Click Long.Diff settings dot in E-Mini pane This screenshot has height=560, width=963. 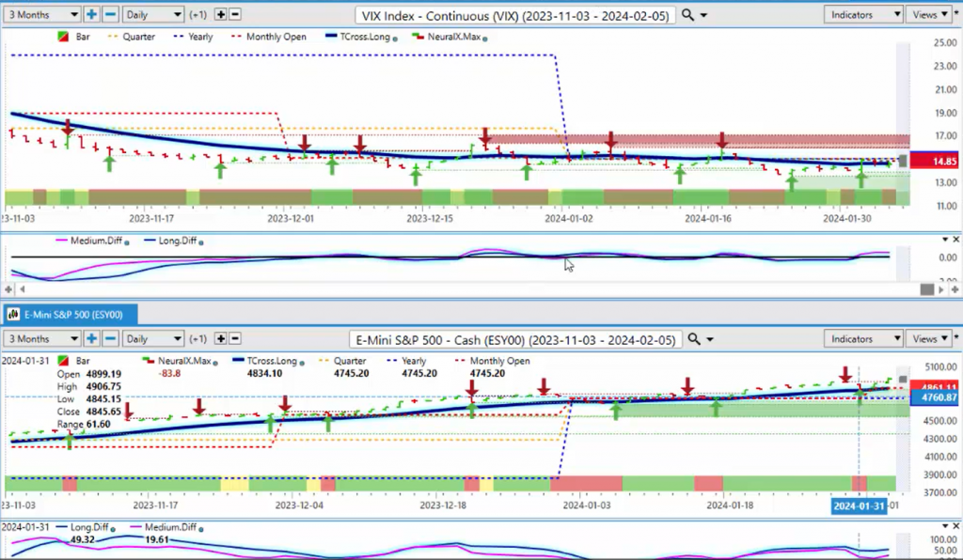click(x=113, y=529)
